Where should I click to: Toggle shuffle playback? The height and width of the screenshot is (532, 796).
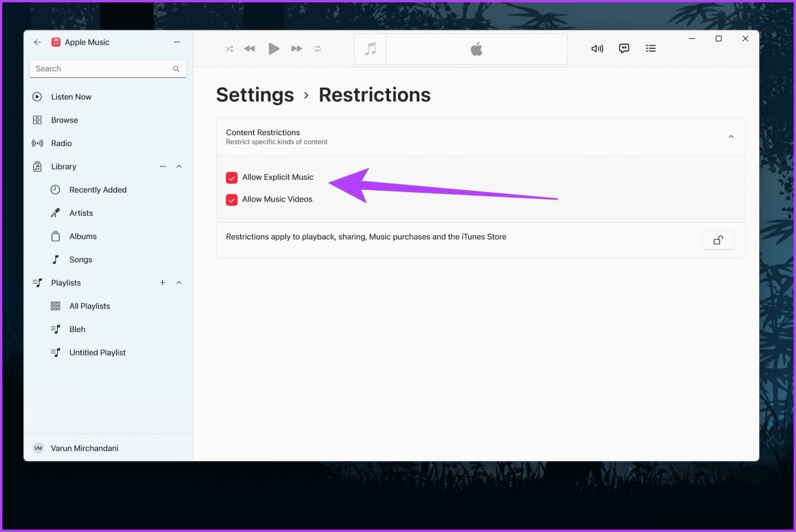(229, 49)
